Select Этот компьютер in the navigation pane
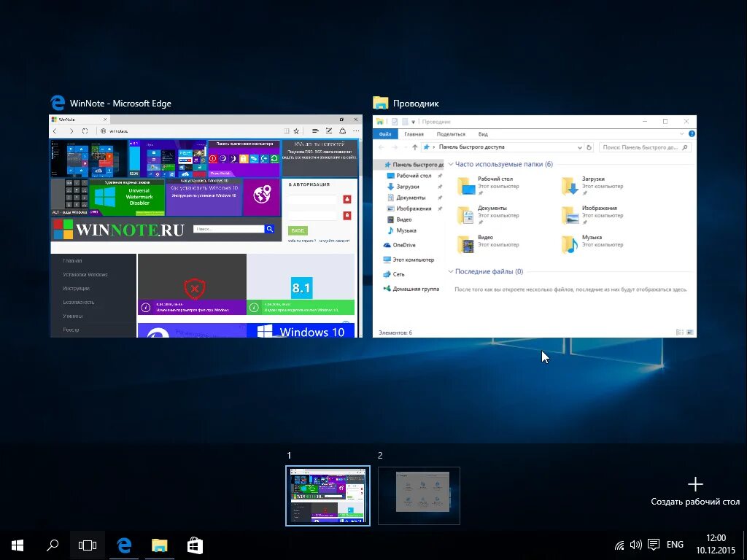Screen dimensions: 747x560 [413, 260]
